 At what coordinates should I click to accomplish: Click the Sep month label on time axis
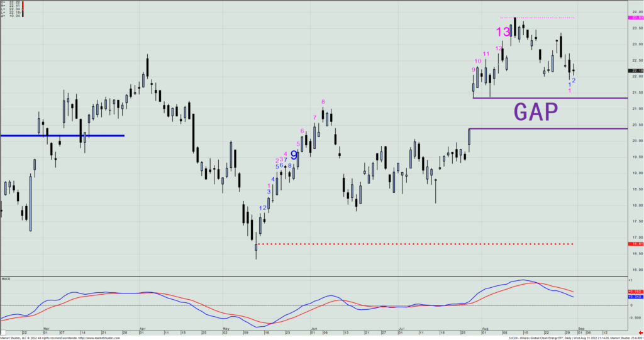click(581, 329)
